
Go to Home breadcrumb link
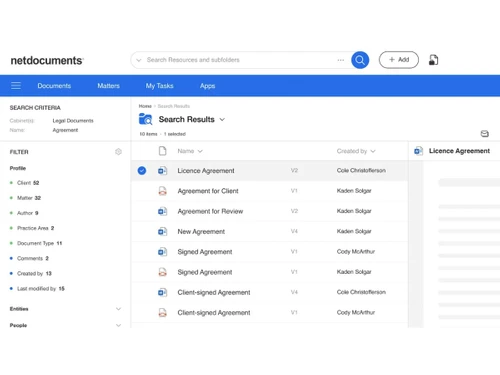click(145, 106)
